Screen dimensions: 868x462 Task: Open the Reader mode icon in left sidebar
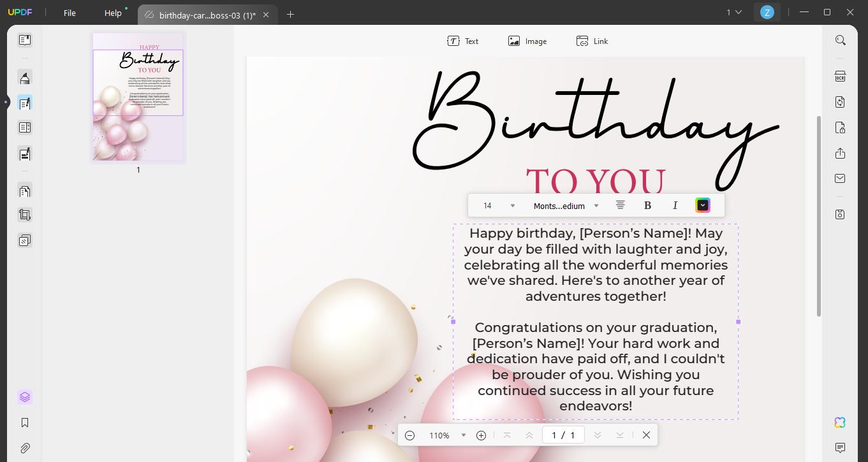[25, 40]
